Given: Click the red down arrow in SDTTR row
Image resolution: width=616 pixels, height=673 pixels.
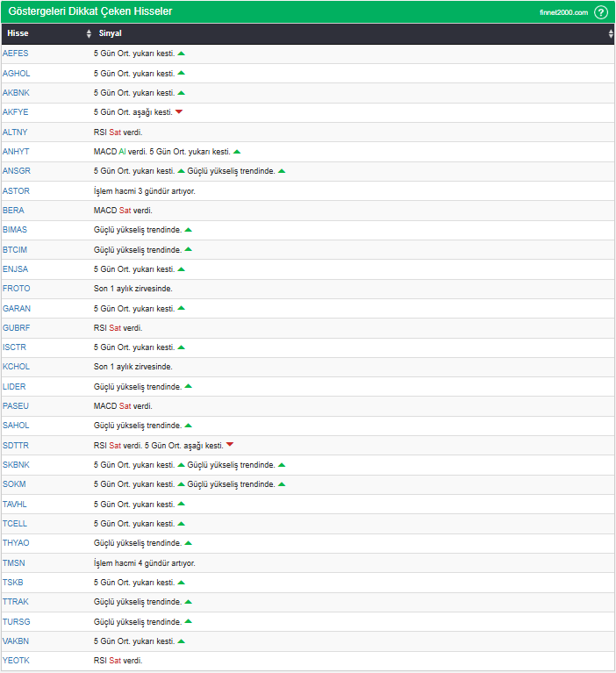Looking at the screenshot, I should (x=230, y=445).
